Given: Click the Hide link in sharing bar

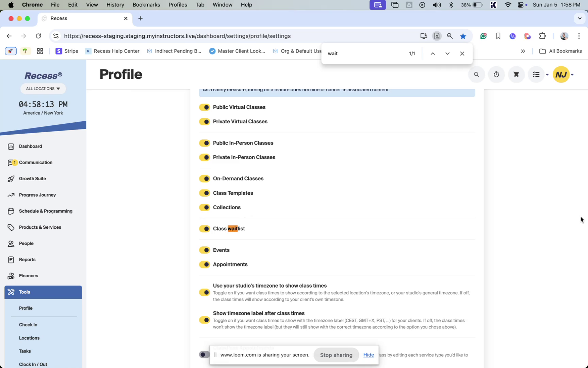Looking at the screenshot, I should (369, 355).
